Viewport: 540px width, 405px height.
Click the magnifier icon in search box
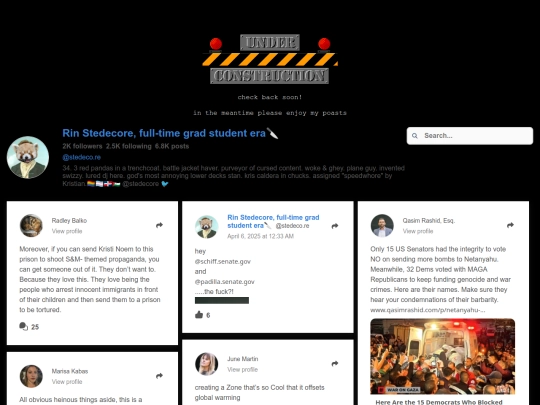point(415,136)
